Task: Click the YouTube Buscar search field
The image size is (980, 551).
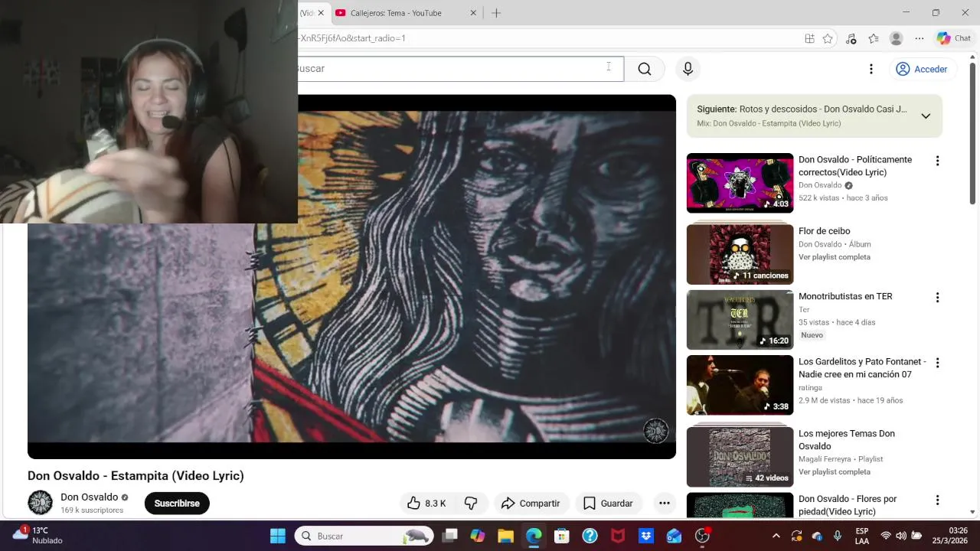Action: [x=461, y=69]
